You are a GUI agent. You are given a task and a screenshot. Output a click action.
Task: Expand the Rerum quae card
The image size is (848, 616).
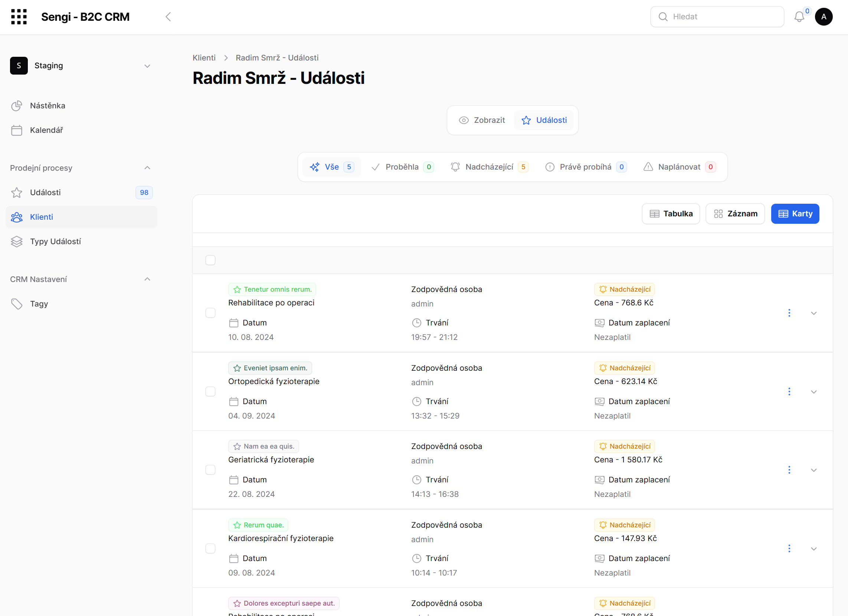[813, 549]
